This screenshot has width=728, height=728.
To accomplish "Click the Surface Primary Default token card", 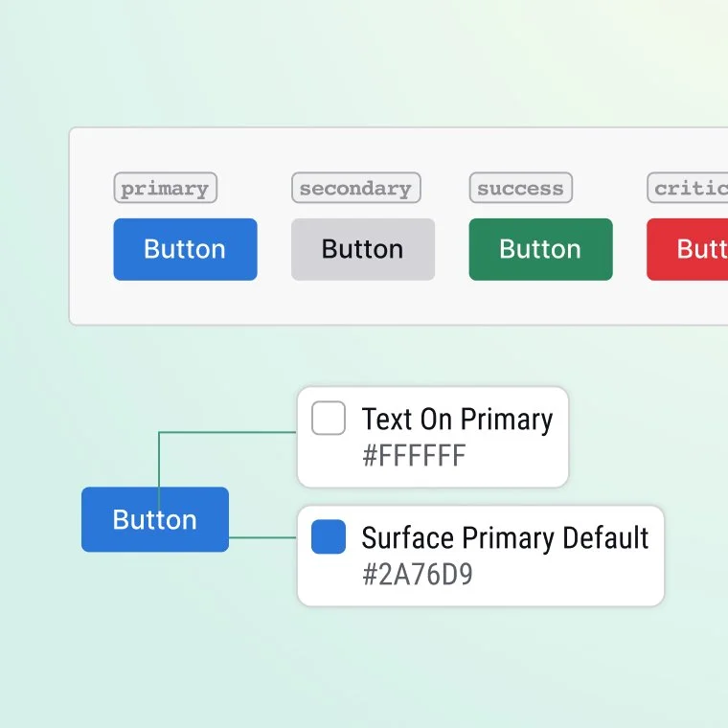I will click(x=481, y=556).
